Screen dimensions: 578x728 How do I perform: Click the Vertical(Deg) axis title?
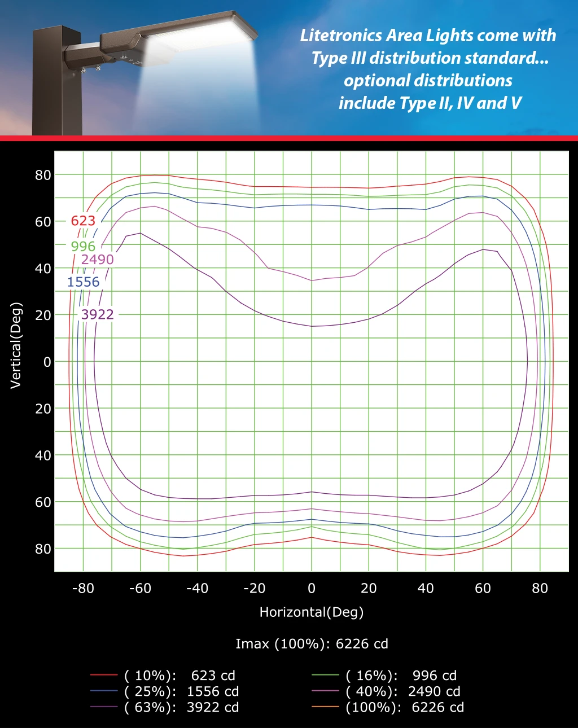[16, 345]
